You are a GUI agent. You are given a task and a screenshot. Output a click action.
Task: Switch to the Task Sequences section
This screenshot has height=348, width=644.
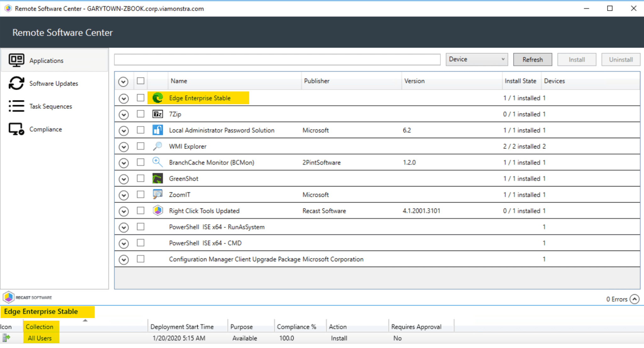click(50, 107)
